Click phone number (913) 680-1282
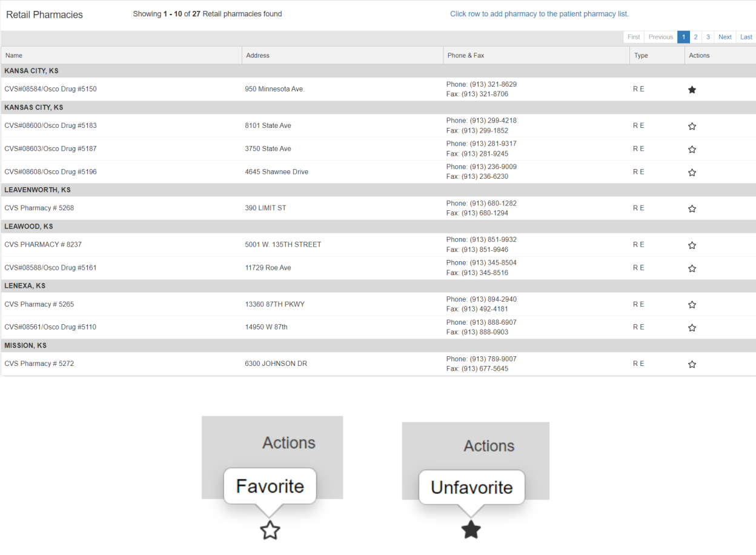 pyautogui.click(x=493, y=203)
